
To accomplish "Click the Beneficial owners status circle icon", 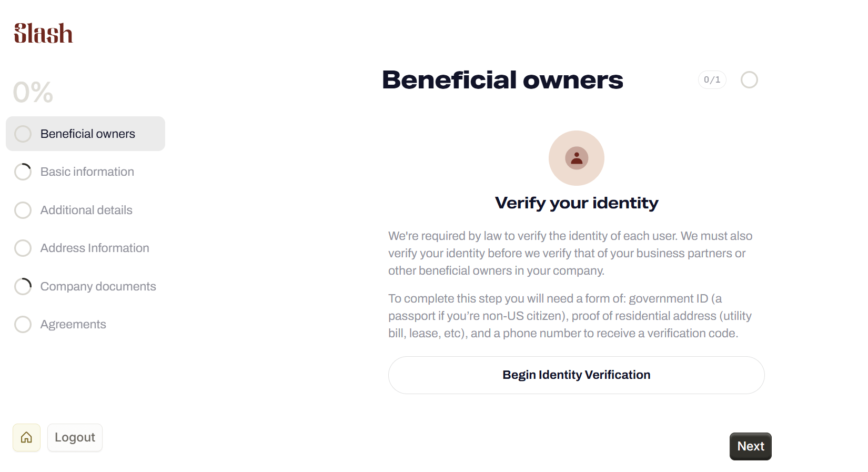I will pos(23,134).
